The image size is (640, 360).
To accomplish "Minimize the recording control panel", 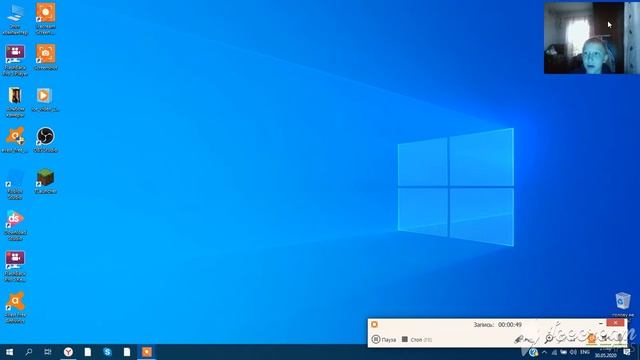I will pyautogui.click(x=600, y=323).
